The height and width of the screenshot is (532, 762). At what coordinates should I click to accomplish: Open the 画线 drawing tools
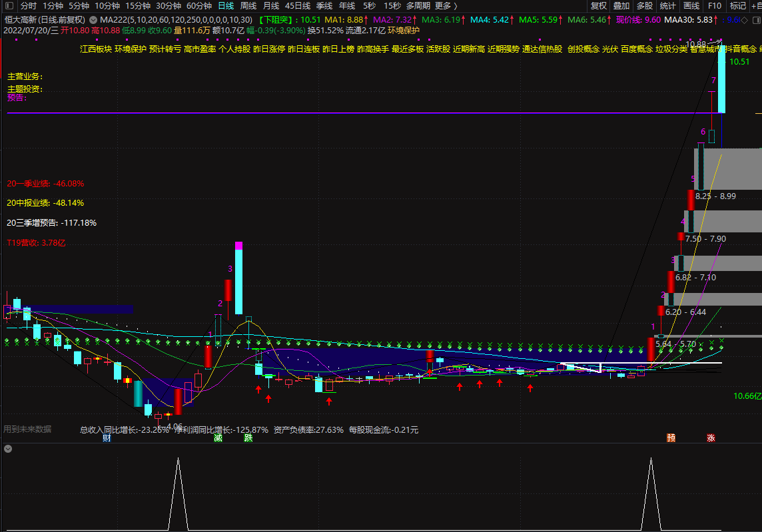691,6
